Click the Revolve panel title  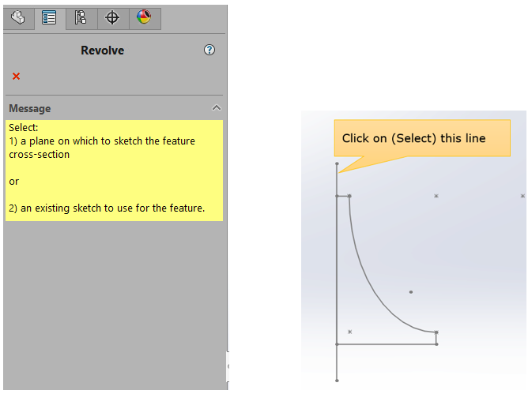coord(103,51)
